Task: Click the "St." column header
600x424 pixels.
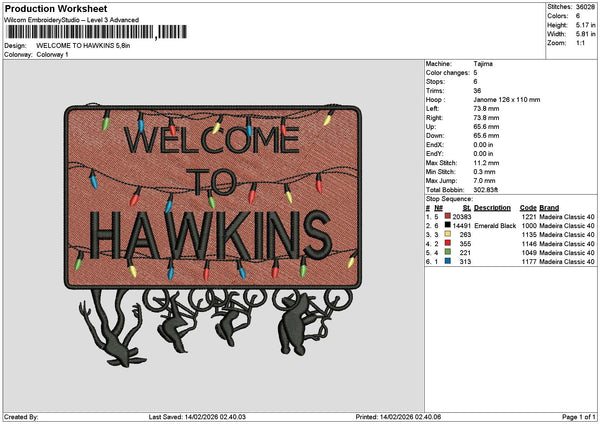Action: [467, 208]
